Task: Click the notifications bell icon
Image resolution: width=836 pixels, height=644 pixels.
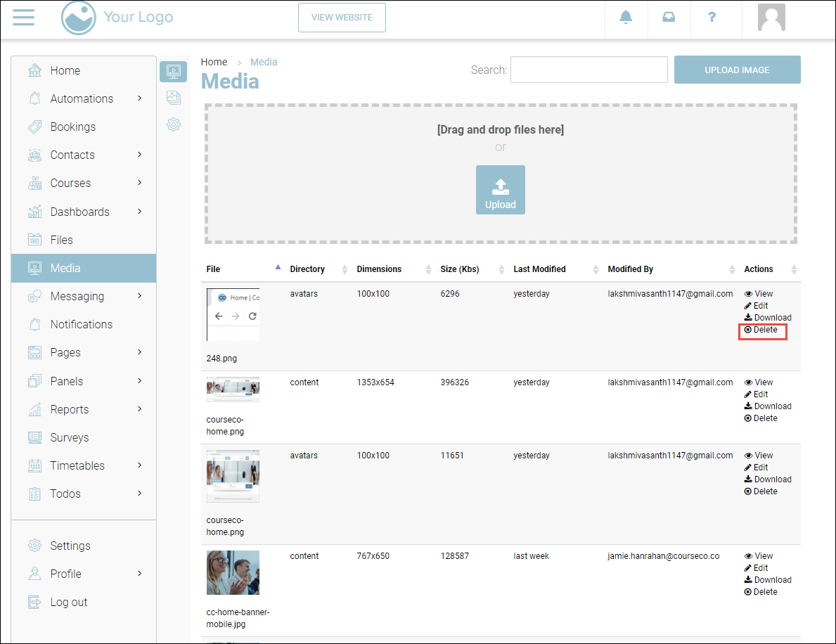Action: click(626, 18)
